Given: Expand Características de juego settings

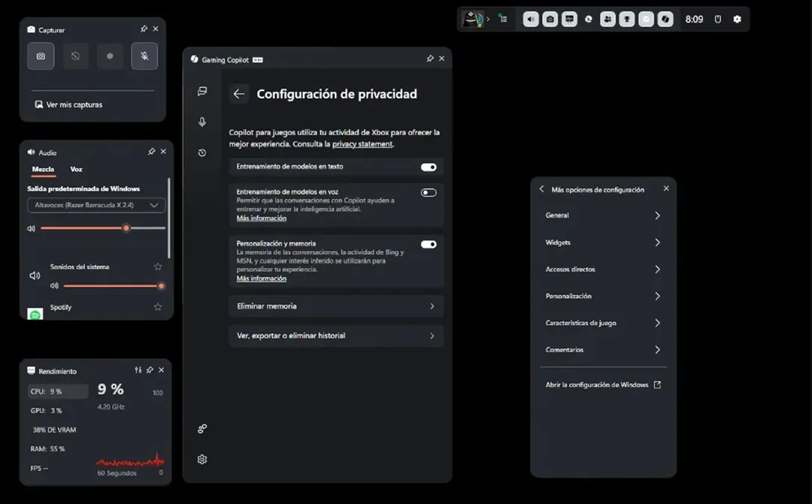Looking at the screenshot, I should point(603,323).
